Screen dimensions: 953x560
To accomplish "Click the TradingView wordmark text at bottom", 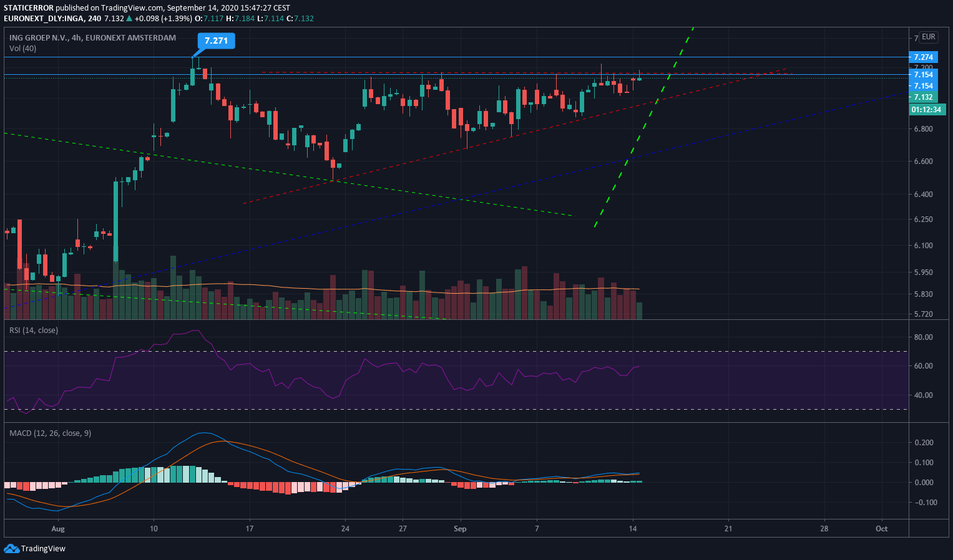I will 43,549.
